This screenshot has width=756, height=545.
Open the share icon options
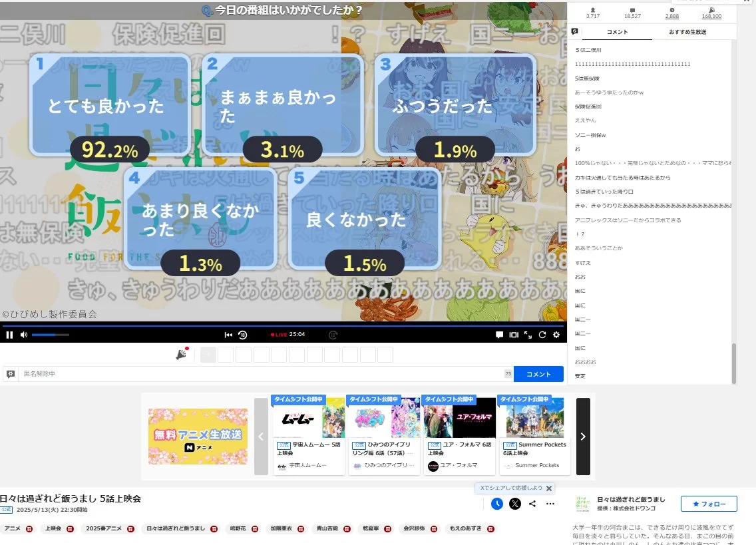click(x=532, y=504)
